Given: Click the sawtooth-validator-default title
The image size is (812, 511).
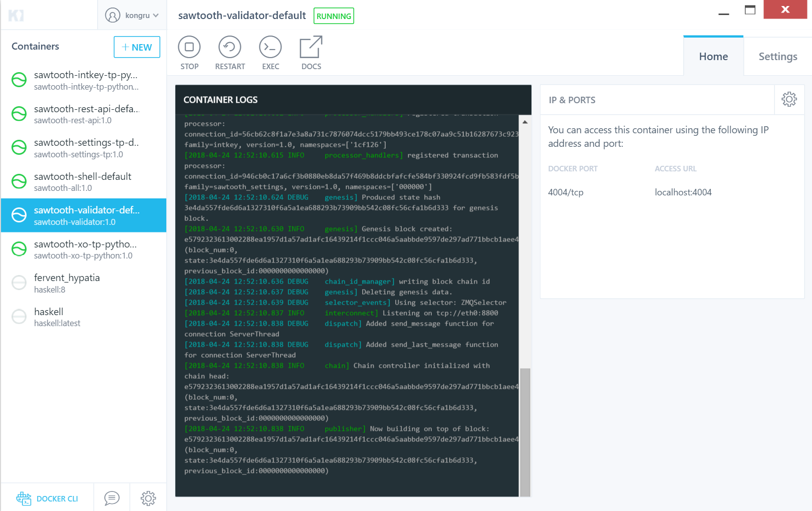Looking at the screenshot, I should pos(242,16).
